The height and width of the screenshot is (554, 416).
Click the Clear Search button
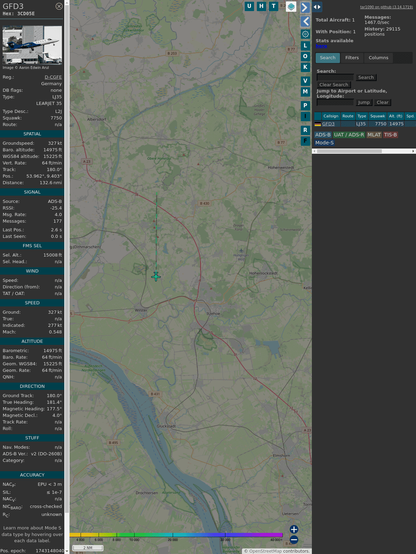coord(334,85)
